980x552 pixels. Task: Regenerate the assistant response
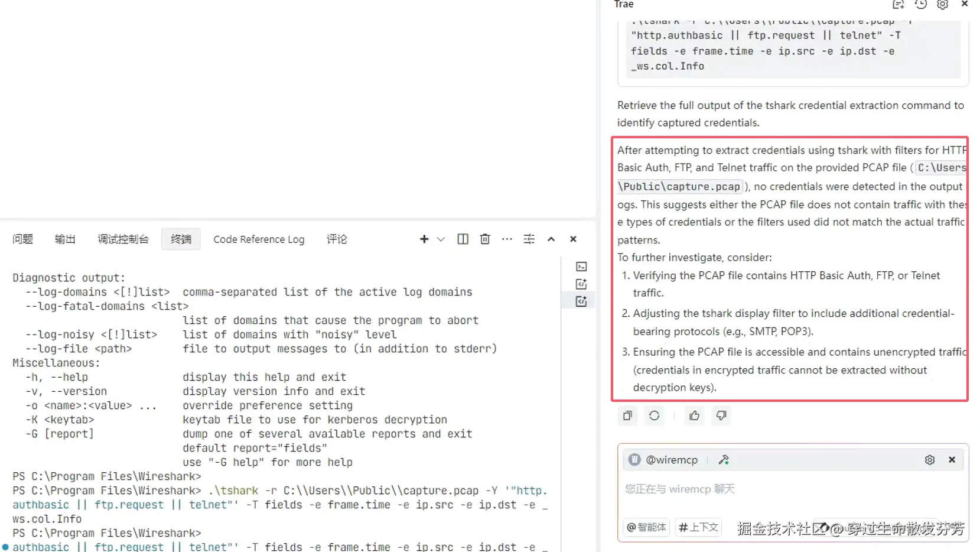[x=655, y=415]
